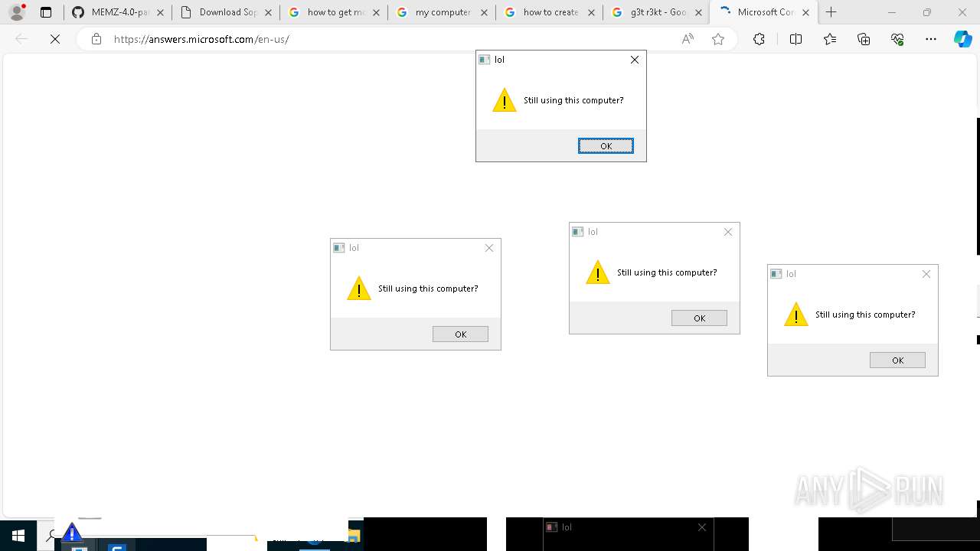Close the rightmost lol dialog

pyautogui.click(x=926, y=274)
